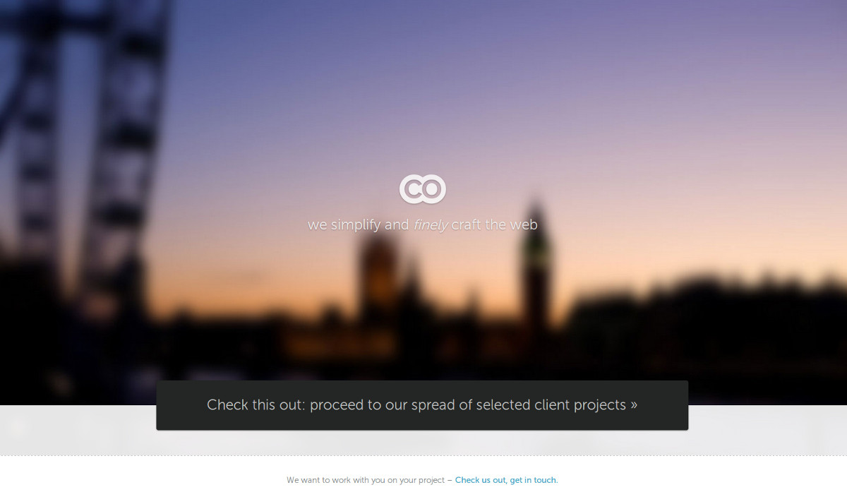This screenshot has height=504, width=847.
Task: Click the 'we simplify and finely craft the web' tagline
Action: pos(423,225)
